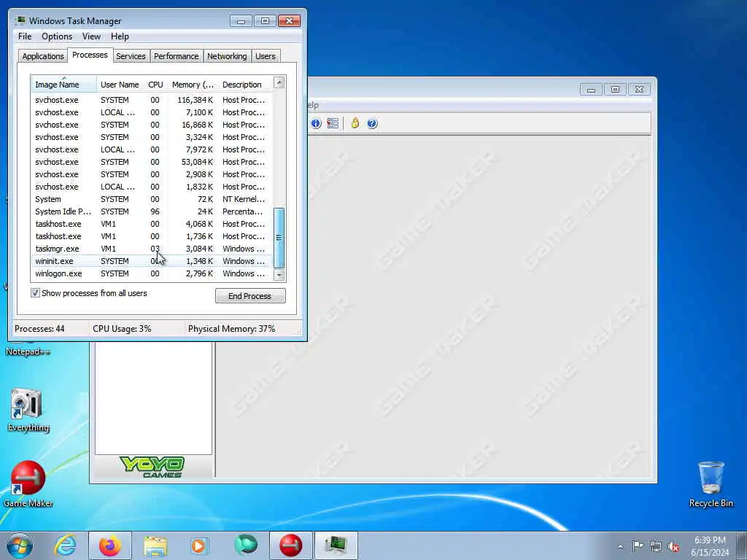Open Action Center flag in system tray

coord(638,546)
